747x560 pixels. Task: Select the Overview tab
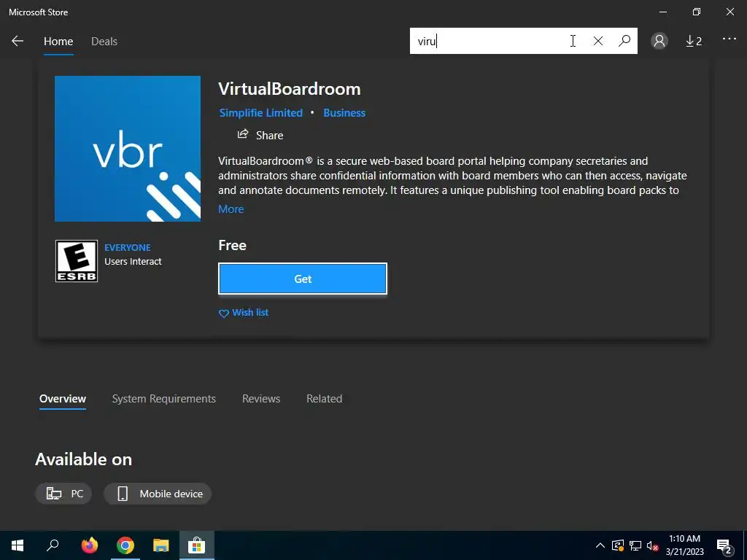tap(63, 399)
